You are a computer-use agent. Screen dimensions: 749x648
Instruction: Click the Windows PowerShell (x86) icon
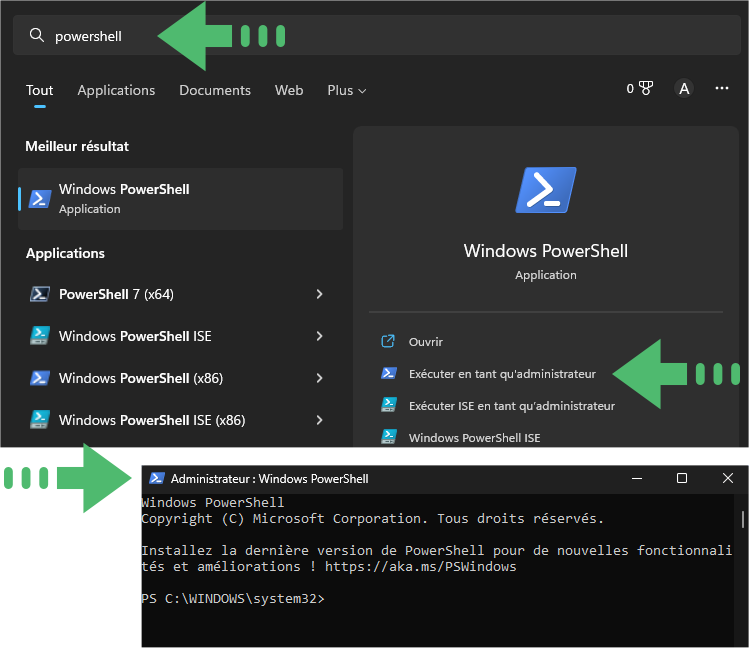(40, 378)
